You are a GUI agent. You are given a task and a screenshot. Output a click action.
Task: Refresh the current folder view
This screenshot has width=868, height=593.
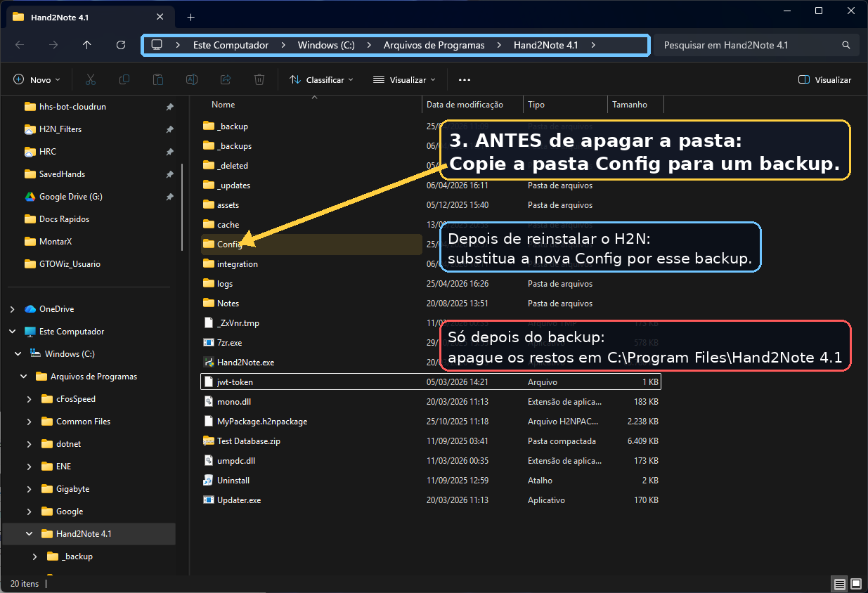[x=121, y=45]
